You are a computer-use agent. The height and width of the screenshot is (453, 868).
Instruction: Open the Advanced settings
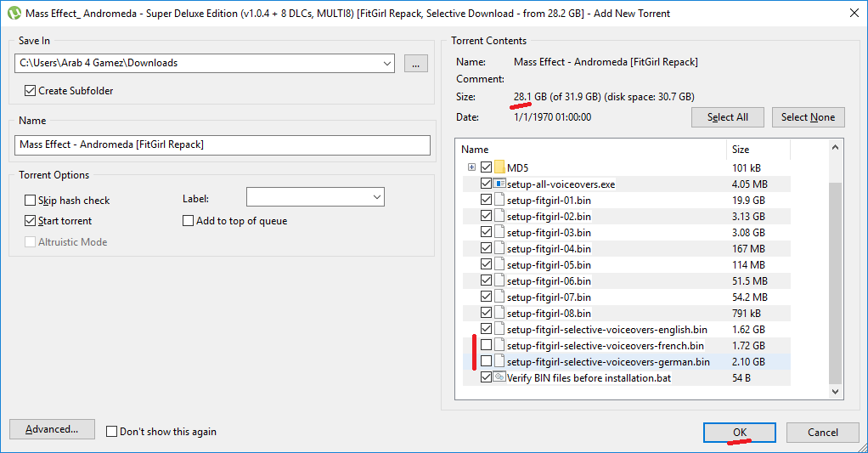(x=52, y=429)
